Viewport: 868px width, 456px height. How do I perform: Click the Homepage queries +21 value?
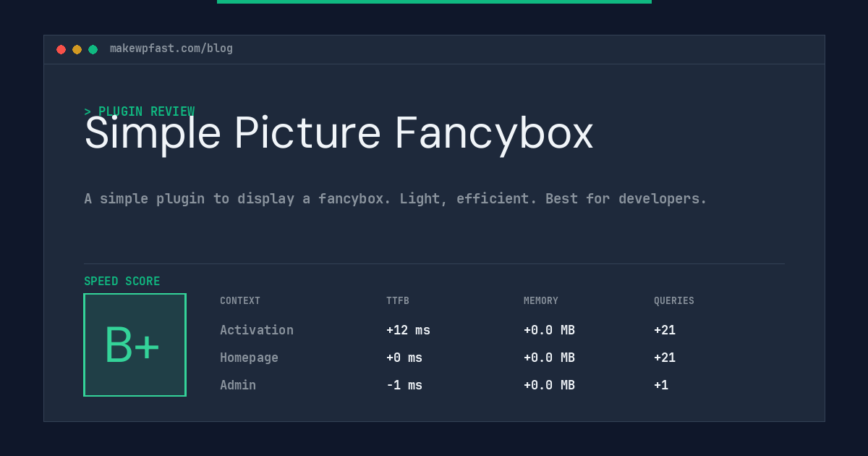pos(665,358)
